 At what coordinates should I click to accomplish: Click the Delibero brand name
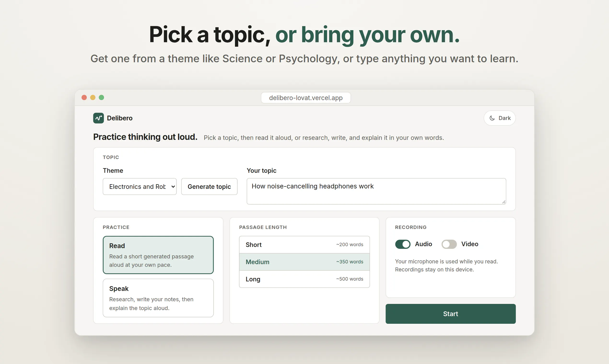click(120, 118)
